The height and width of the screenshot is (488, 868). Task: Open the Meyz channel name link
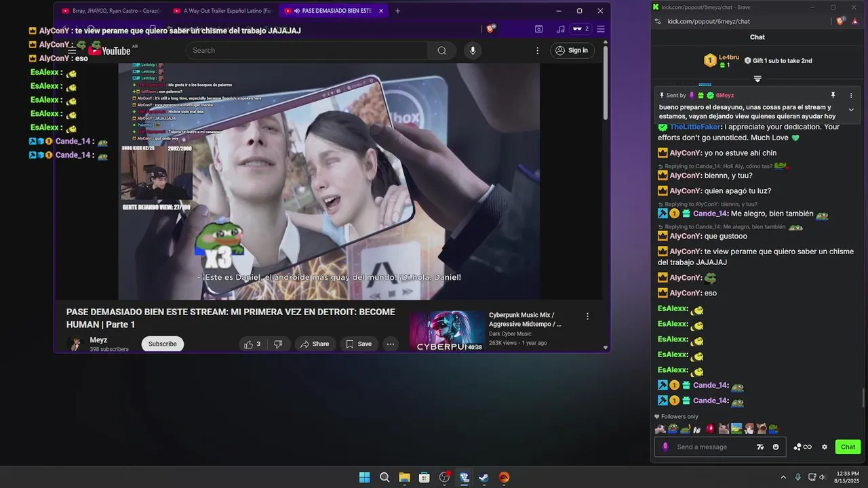[99, 340]
